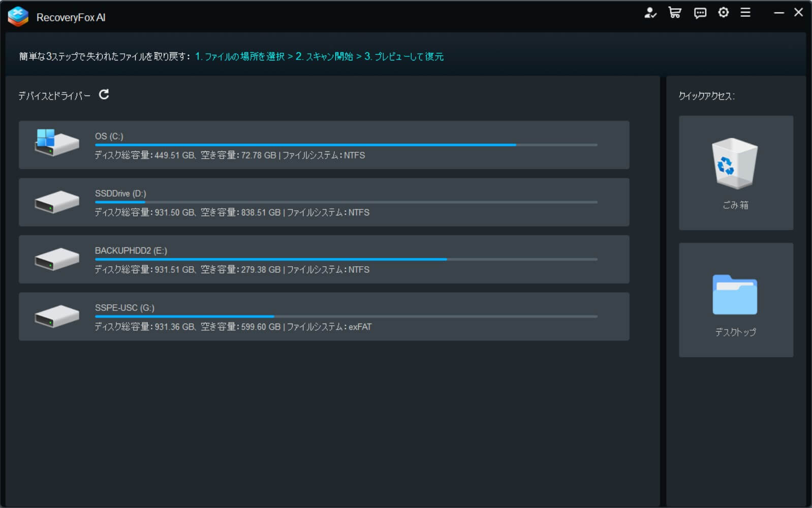812x508 pixels.
Task: Click the OS (C:) usage bar
Action: coord(346,145)
